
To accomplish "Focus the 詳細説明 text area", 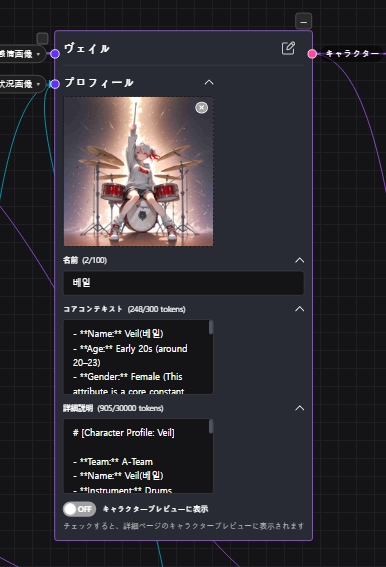I will point(138,456).
